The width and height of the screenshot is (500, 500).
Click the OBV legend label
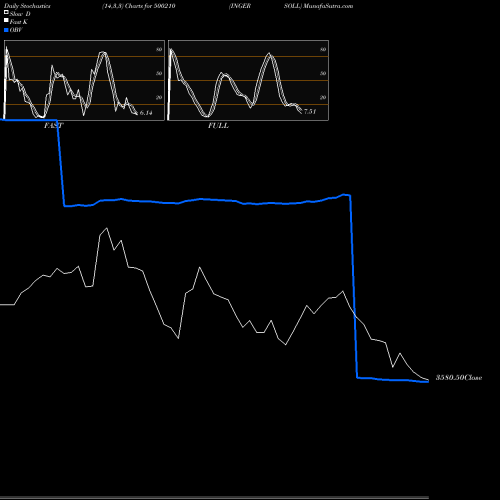pyautogui.click(x=16, y=30)
